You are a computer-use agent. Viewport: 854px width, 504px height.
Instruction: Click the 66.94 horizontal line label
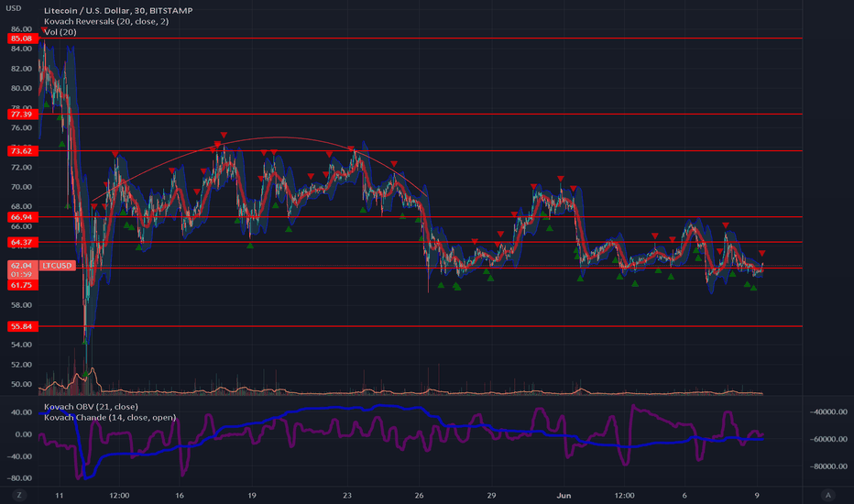click(x=22, y=217)
